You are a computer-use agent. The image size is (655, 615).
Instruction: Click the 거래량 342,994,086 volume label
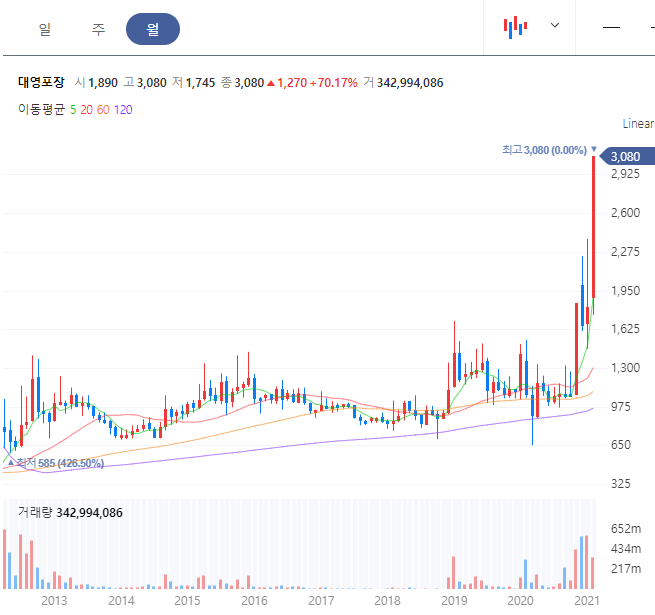(x=70, y=513)
